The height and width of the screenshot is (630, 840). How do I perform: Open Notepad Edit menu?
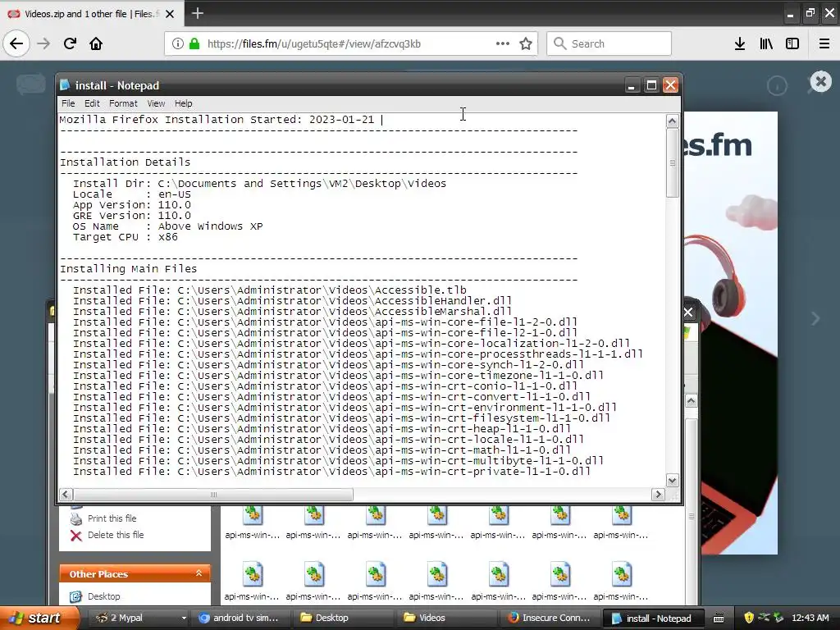[x=92, y=103]
